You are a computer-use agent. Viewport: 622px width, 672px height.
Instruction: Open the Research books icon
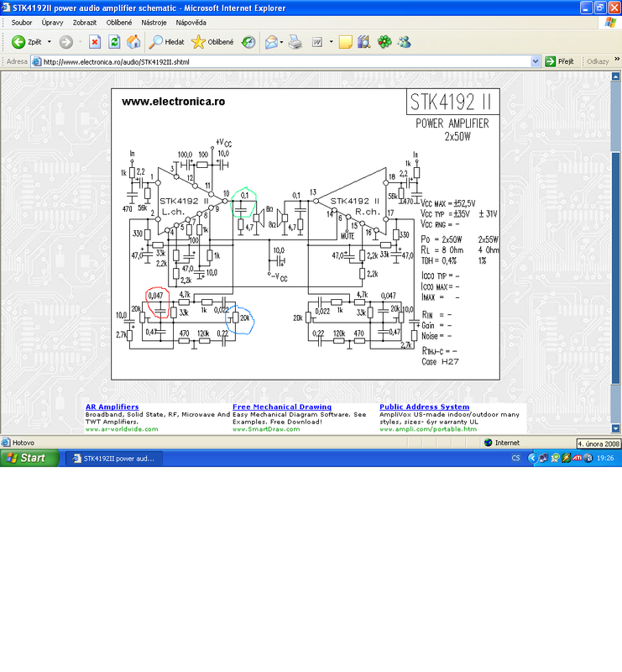point(363,42)
